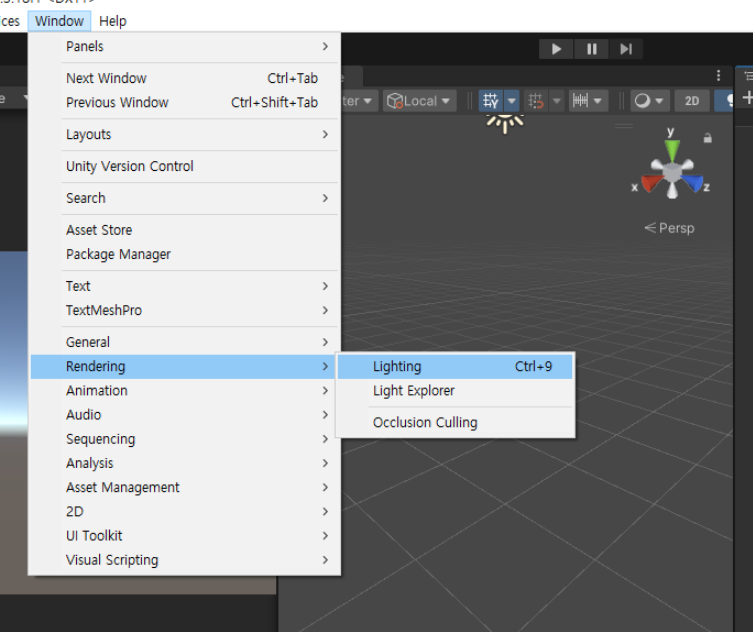Click the center cube of orientation gizmo

point(672,171)
